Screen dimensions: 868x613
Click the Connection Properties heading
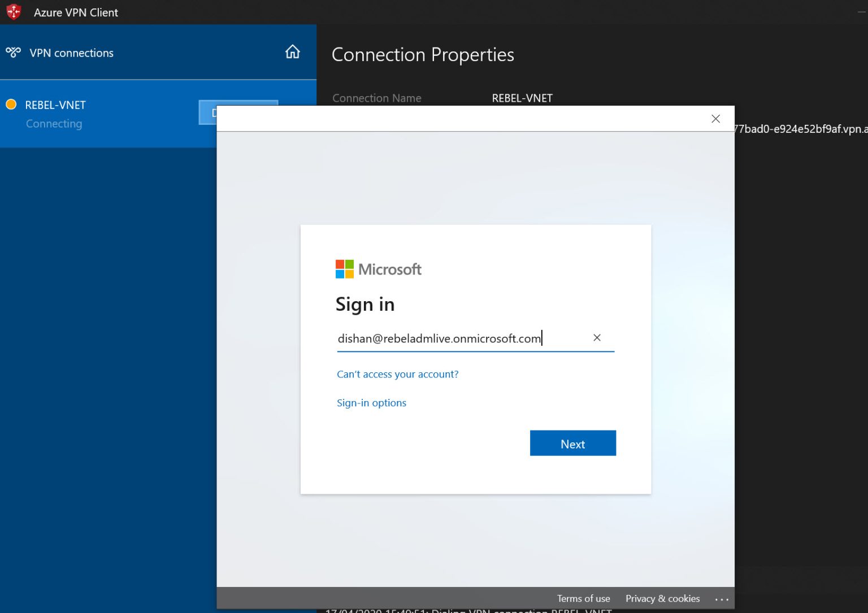pos(423,55)
